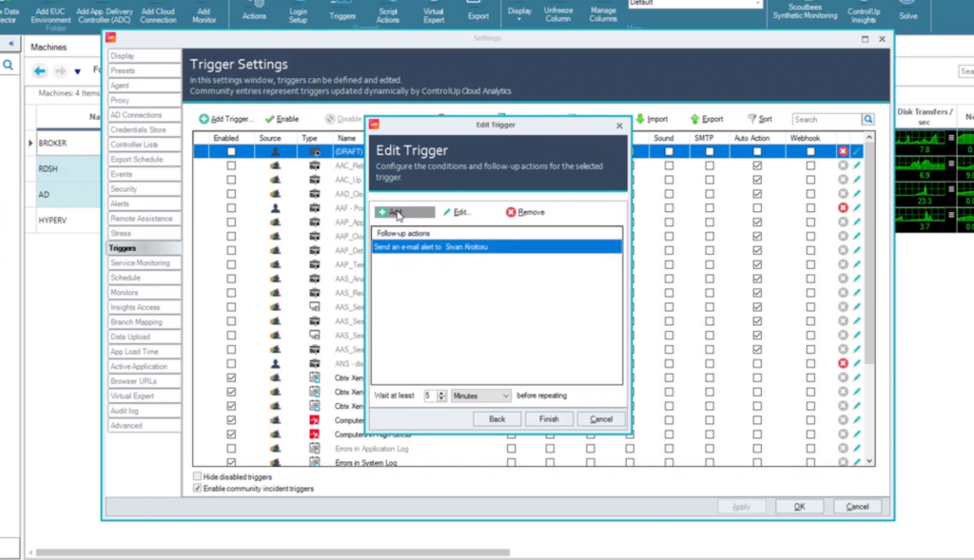Open the navigation history dropdown arrow in Machines

[x=78, y=71]
